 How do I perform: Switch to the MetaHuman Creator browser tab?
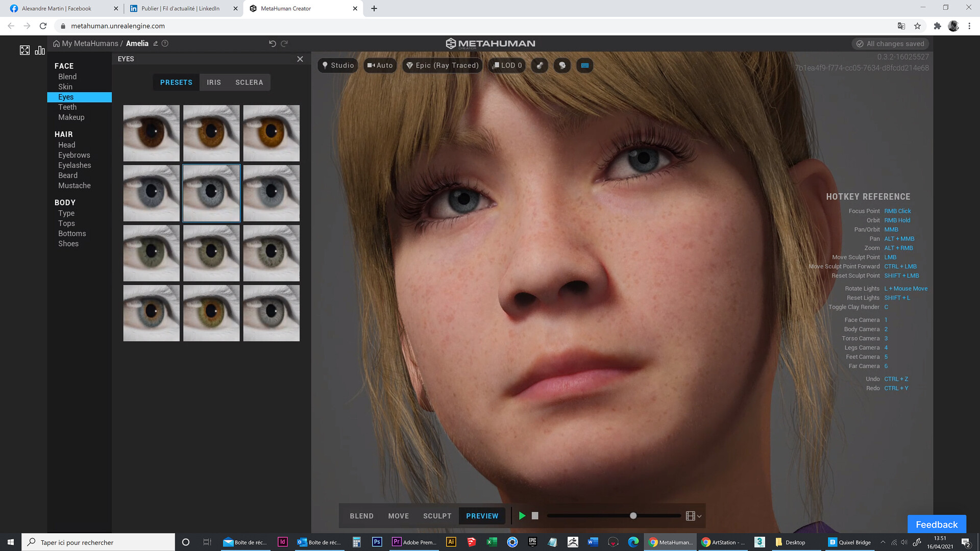point(291,8)
